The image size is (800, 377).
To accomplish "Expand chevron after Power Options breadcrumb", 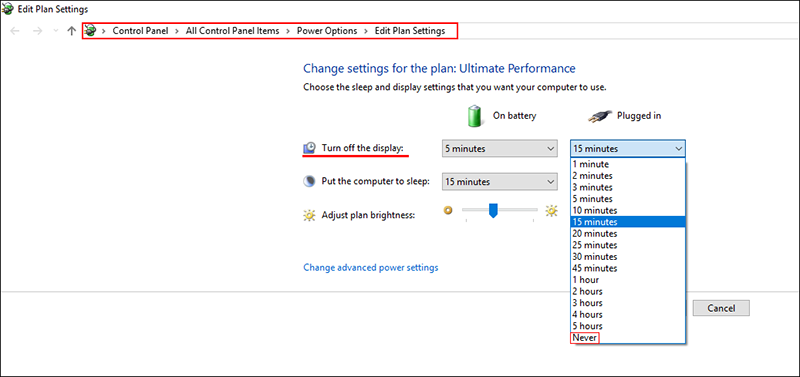I will [366, 31].
